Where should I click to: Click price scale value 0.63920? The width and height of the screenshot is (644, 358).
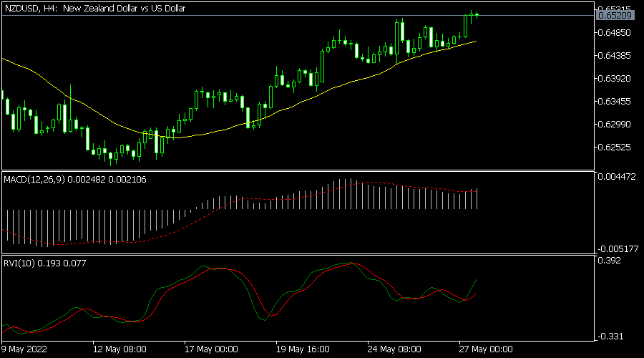[615, 79]
